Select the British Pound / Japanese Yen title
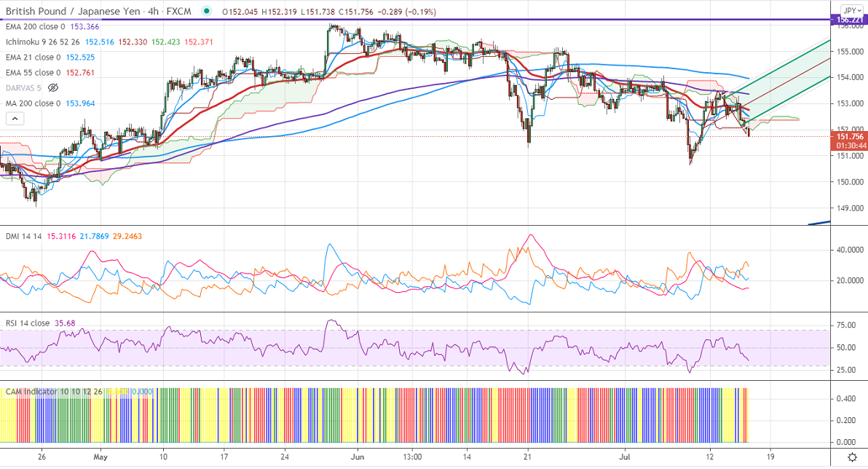This screenshot has height=469, width=868. tap(74, 11)
